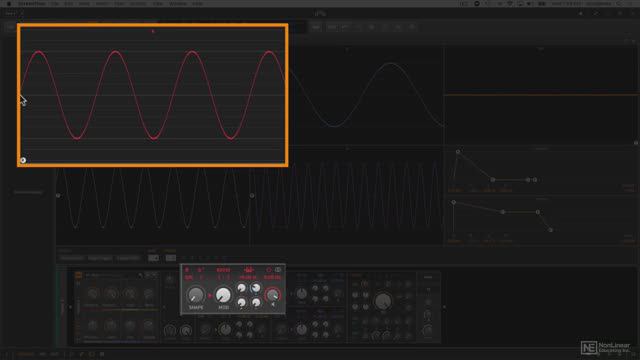The width and height of the screenshot is (640, 360).
Task: Click the large grey knob in the right device section
Action: coord(383,301)
